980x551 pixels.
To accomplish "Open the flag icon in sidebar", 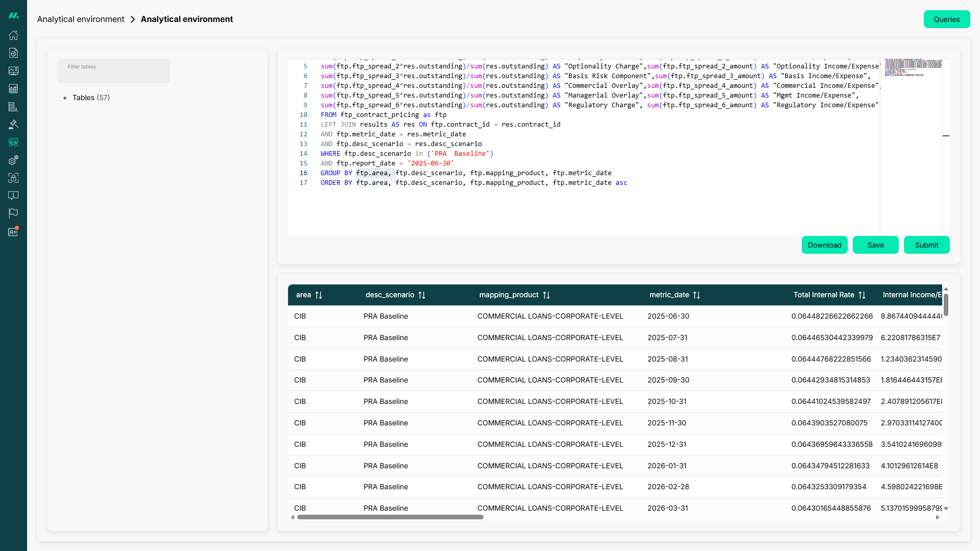I will 14,213.
